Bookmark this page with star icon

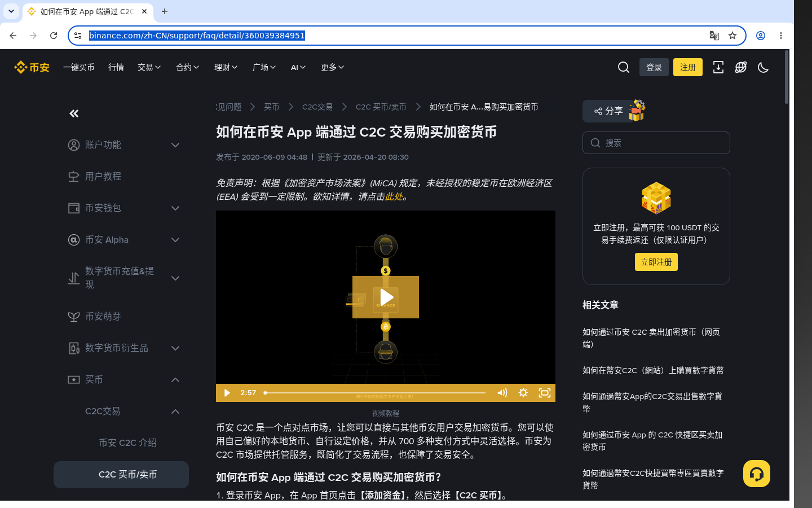pyautogui.click(x=732, y=36)
